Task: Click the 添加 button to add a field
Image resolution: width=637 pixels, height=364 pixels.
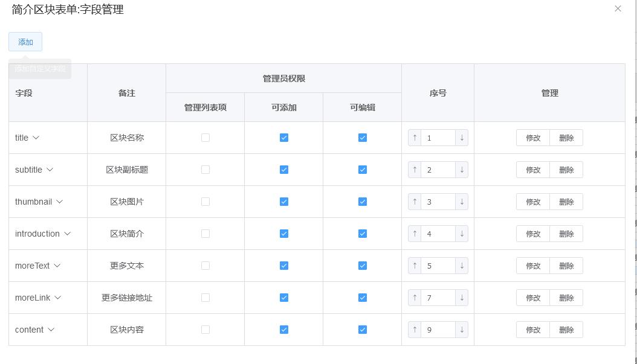Action: coord(25,42)
